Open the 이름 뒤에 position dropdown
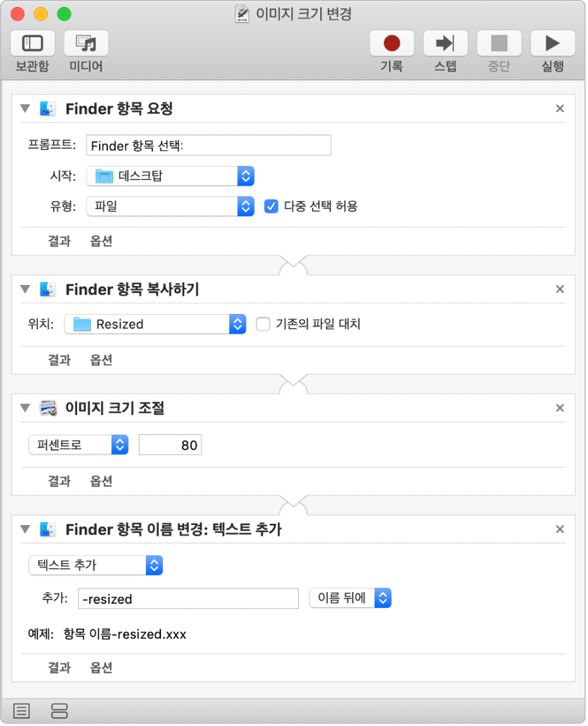588x726 pixels. 350,598
